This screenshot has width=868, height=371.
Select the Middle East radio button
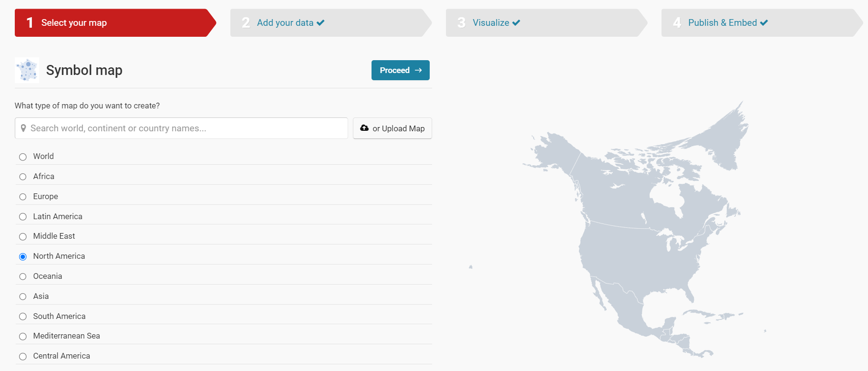[23, 237]
